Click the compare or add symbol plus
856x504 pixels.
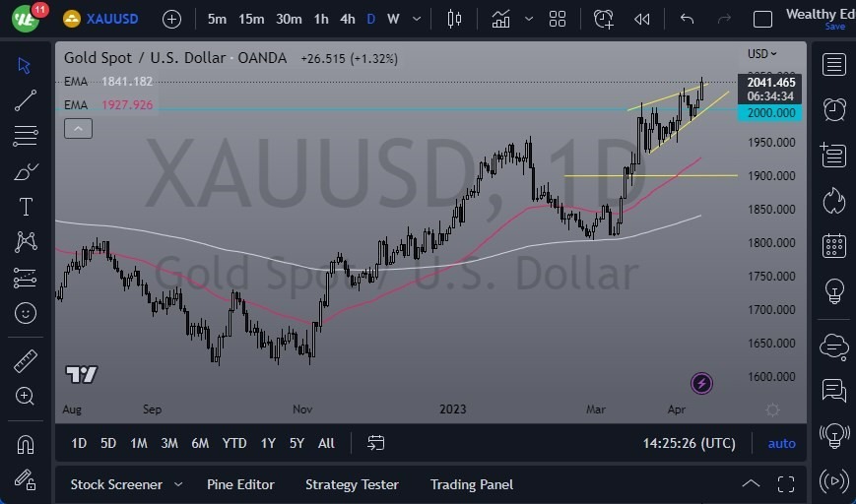[x=171, y=19]
